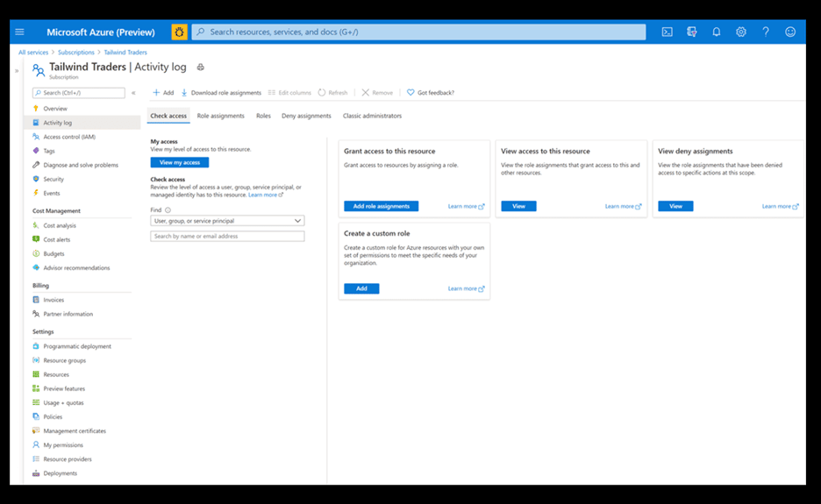821x504 pixels.
Task: Click Edit columns command
Action: tap(289, 93)
